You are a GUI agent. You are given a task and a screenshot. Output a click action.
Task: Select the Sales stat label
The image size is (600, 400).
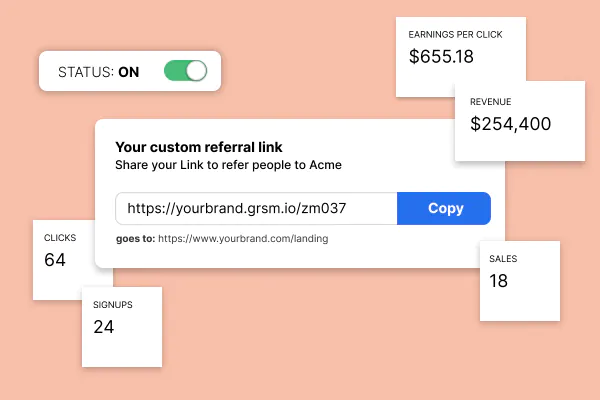click(x=503, y=259)
